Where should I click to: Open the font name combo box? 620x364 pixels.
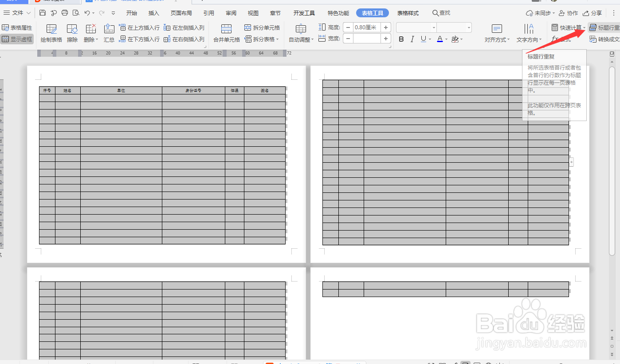(x=416, y=27)
